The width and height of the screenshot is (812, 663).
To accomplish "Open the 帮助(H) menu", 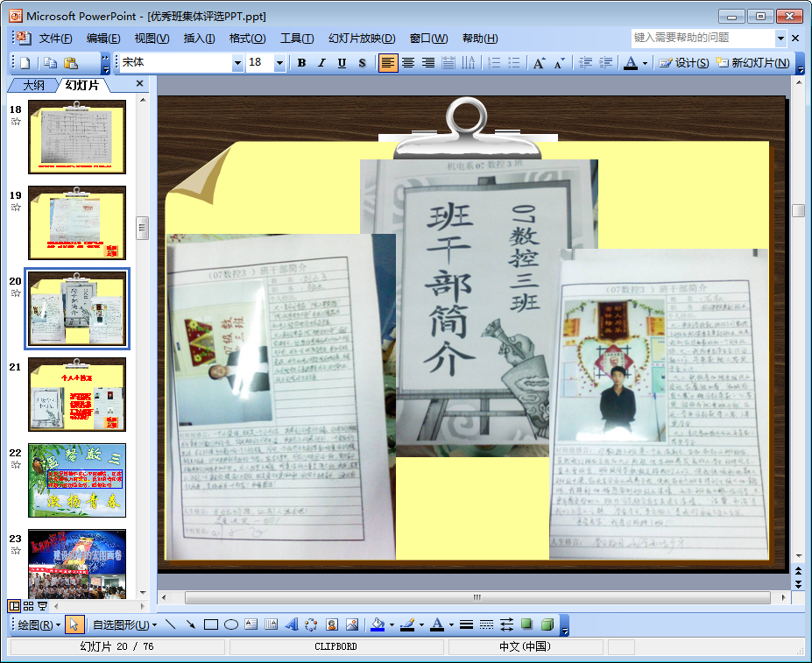I will tap(480, 39).
